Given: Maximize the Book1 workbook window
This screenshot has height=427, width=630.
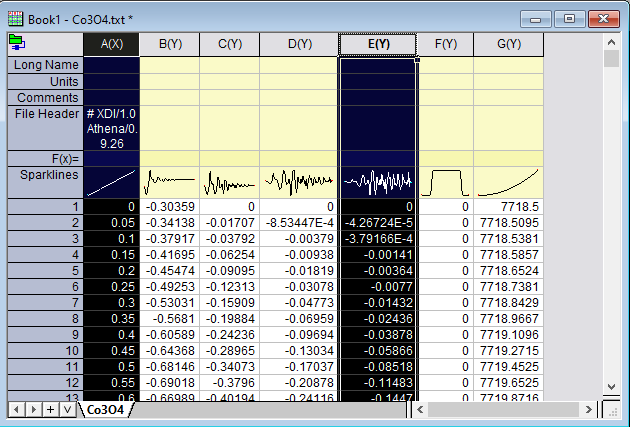Looking at the screenshot, I should click(x=569, y=19).
